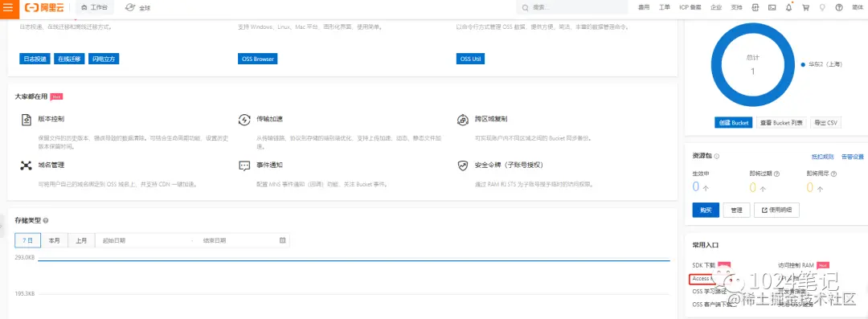
Task: Open the 事件通知 feature title
Action: 269,165
